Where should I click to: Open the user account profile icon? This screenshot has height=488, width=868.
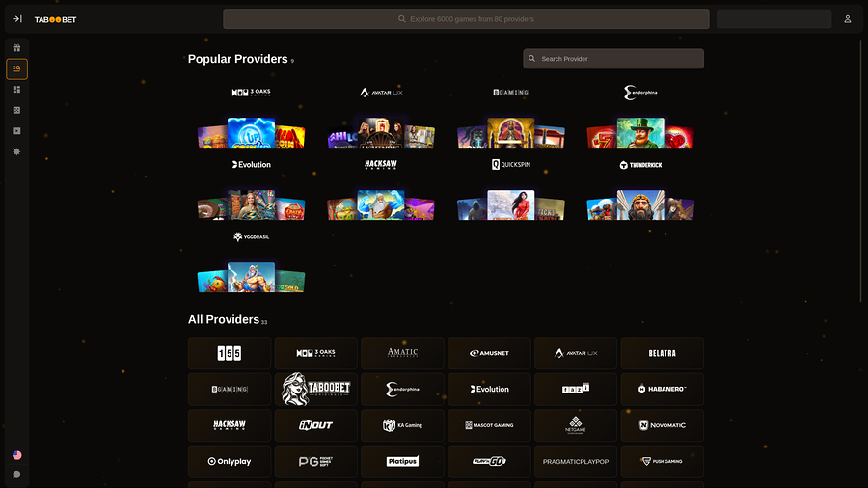tap(848, 19)
